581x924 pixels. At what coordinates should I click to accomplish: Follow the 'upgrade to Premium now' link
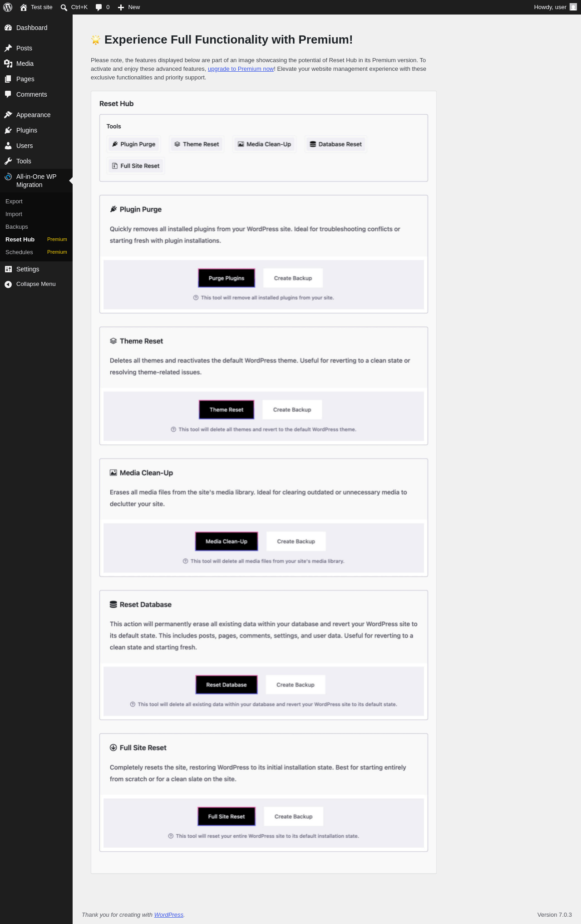pos(241,69)
